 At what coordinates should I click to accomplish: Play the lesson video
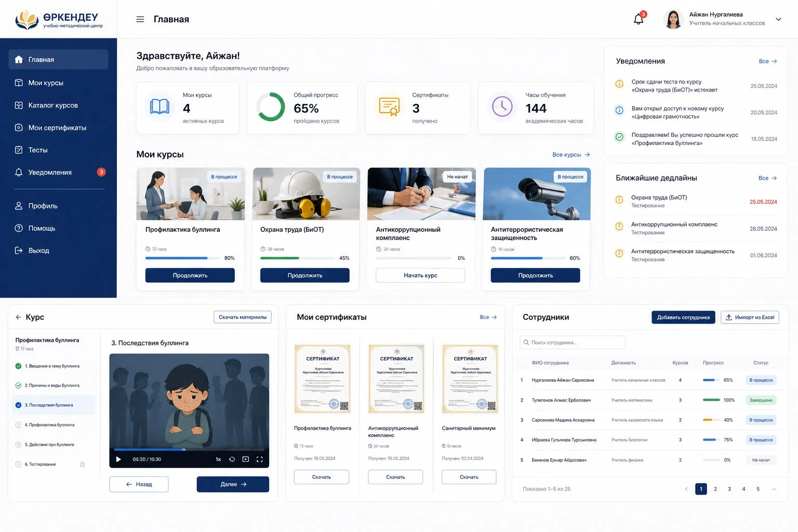pyautogui.click(x=118, y=459)
